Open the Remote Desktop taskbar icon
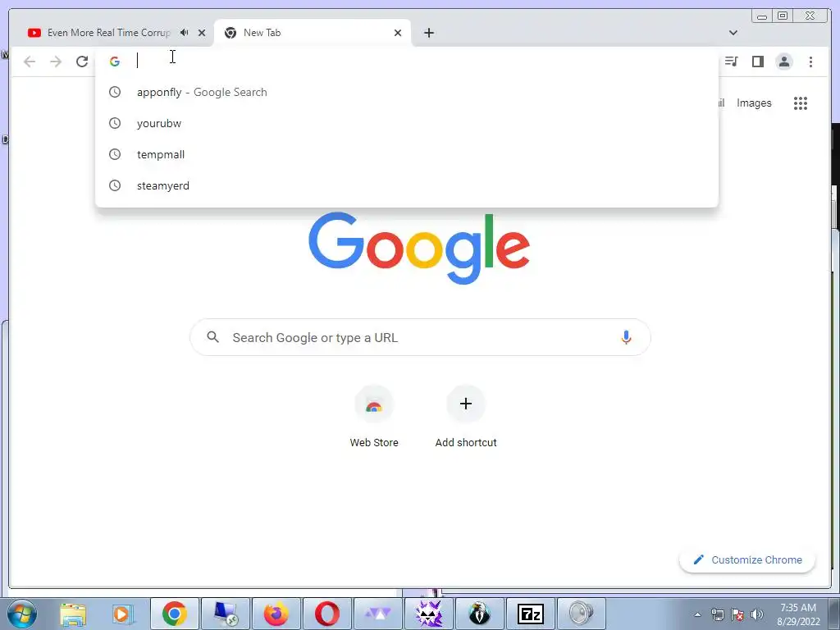The width and height of the screenshot is (840, 630). coord(226,614)
